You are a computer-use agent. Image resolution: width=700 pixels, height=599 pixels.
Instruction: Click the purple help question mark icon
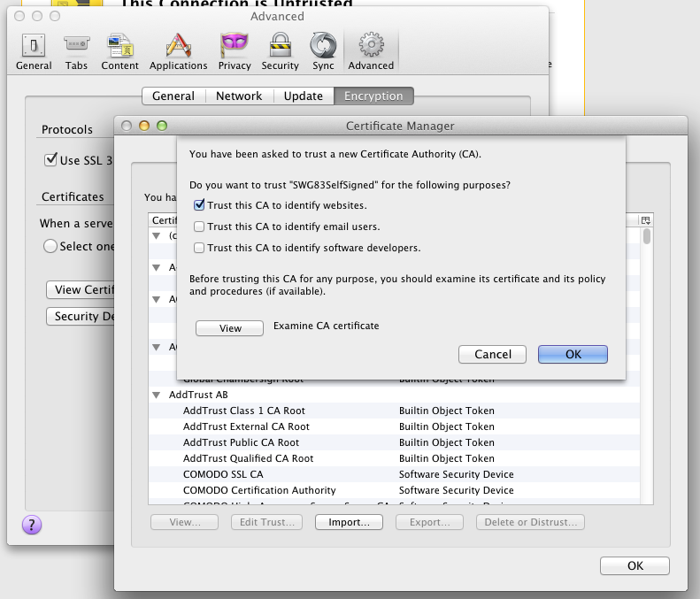click(31, 525)
